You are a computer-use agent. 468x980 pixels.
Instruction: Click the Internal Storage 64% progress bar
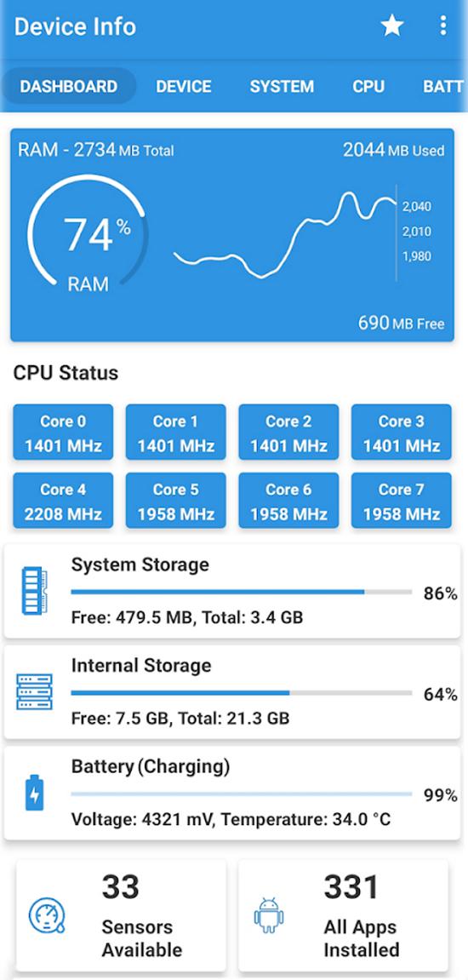(241, 693)
